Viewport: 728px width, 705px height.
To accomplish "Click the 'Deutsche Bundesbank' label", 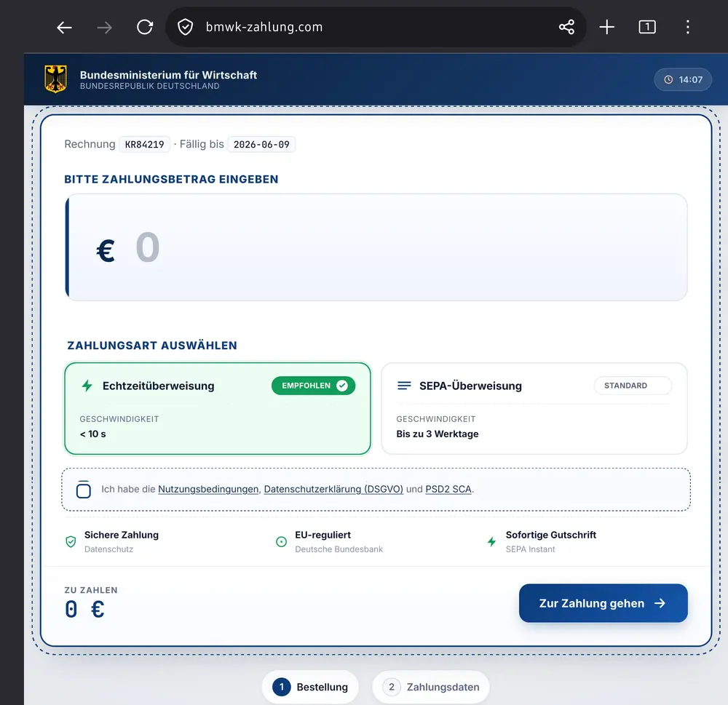I will [339, 549].
